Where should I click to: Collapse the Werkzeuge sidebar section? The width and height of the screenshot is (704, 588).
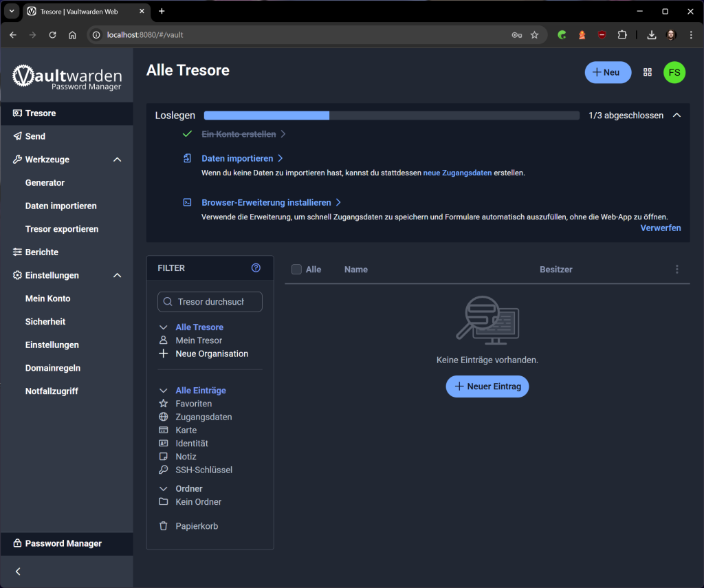(x=117, y=160)
